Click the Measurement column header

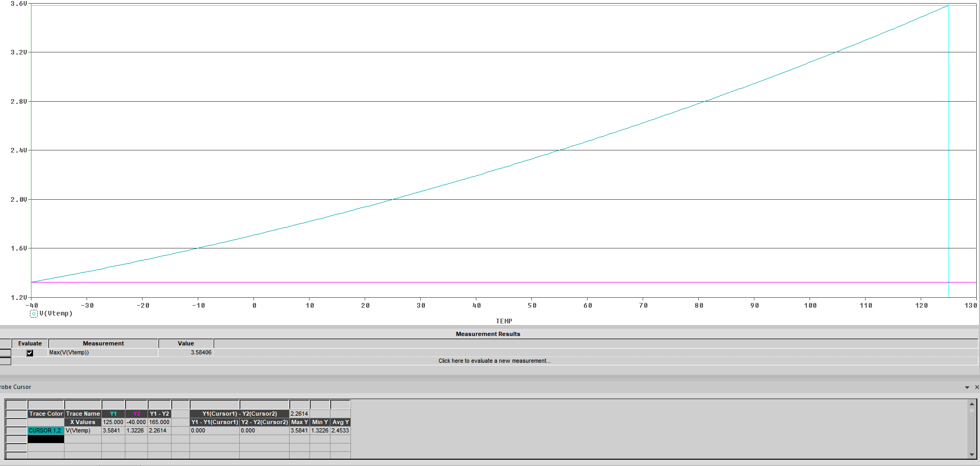[103, 344]
